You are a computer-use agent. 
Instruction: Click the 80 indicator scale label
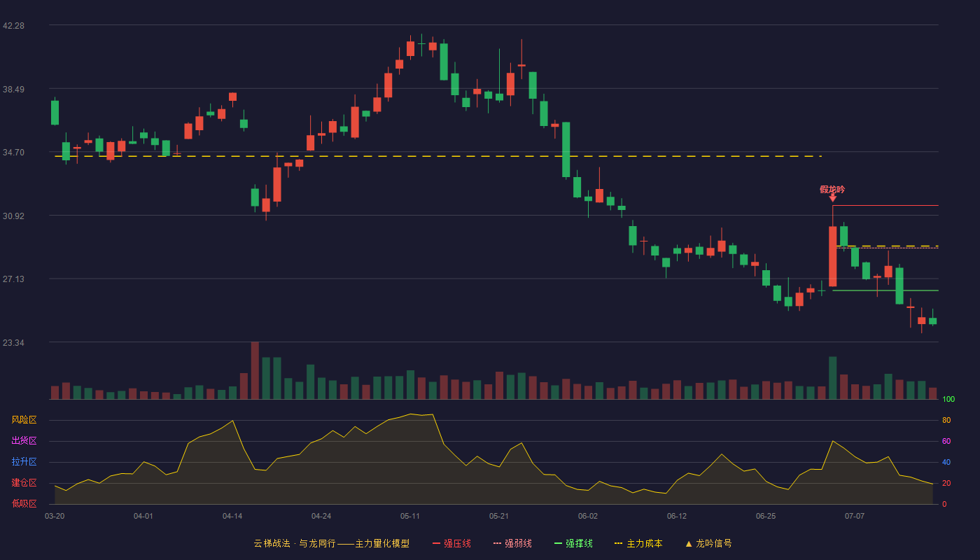tap(946, 420)
